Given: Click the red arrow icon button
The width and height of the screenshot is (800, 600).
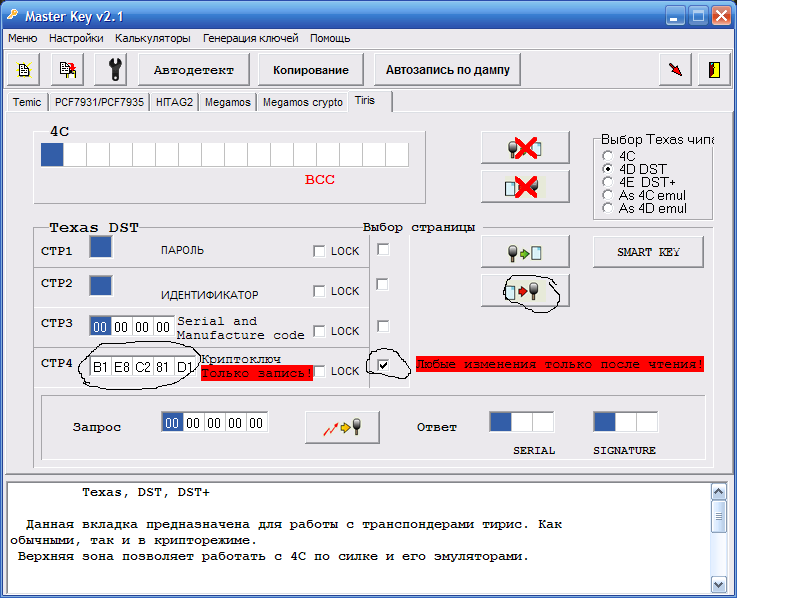Looking at the screenshot, I should pyautogui.click(x=675, y=69).
